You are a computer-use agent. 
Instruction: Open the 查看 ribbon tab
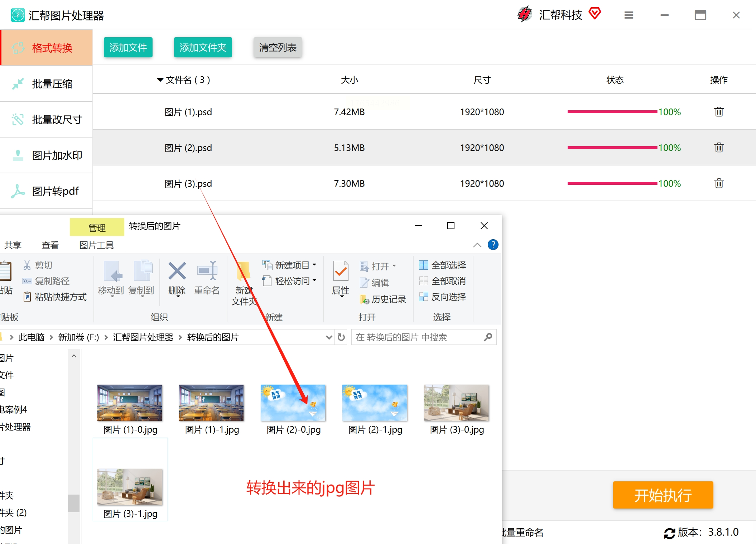[x=50, y=245]
